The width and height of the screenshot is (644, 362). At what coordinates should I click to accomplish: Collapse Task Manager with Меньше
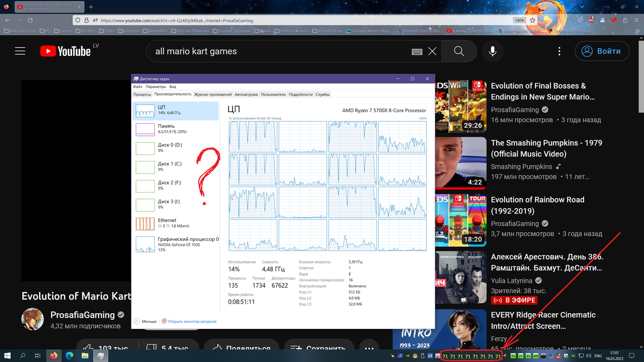145,321
